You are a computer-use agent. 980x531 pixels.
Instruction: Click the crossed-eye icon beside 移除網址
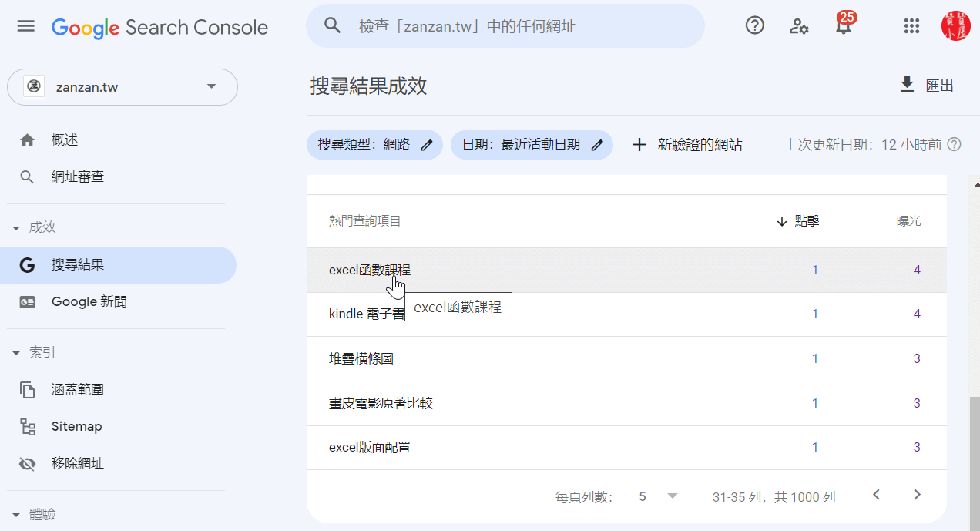click(27, 464)
